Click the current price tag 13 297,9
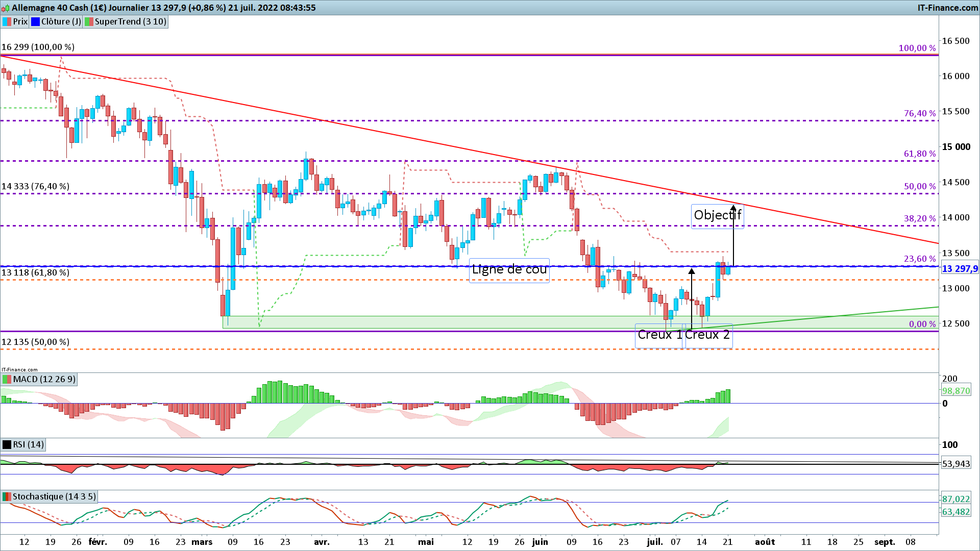 959,269
